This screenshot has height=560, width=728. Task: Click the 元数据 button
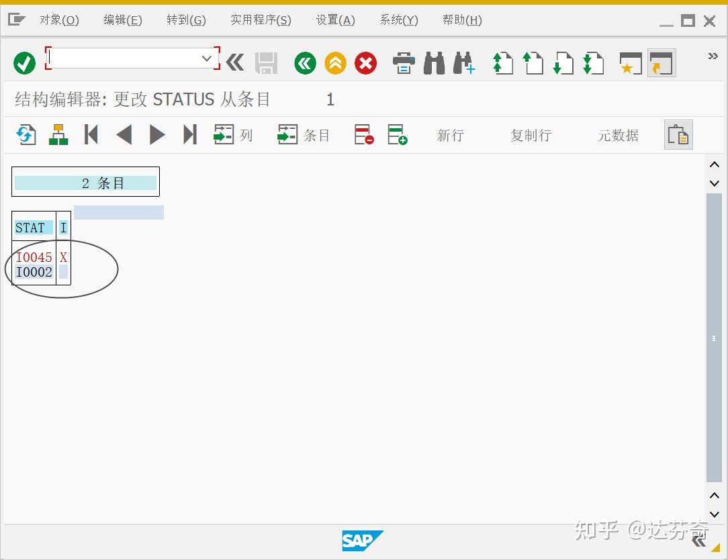pyautogui.click(x=617, y=135)
